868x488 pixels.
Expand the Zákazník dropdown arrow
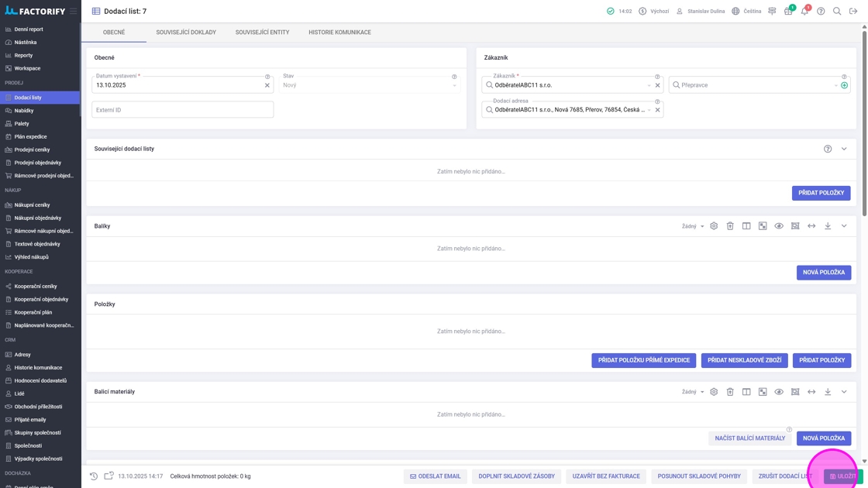[649, 85]
